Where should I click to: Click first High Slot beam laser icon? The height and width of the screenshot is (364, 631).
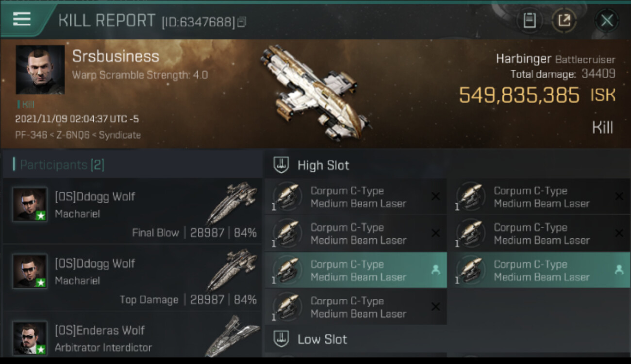pos(287,197)
